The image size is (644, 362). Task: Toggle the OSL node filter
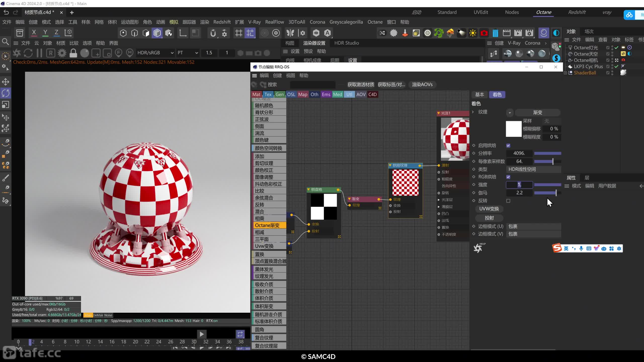[x=291, y=95]
